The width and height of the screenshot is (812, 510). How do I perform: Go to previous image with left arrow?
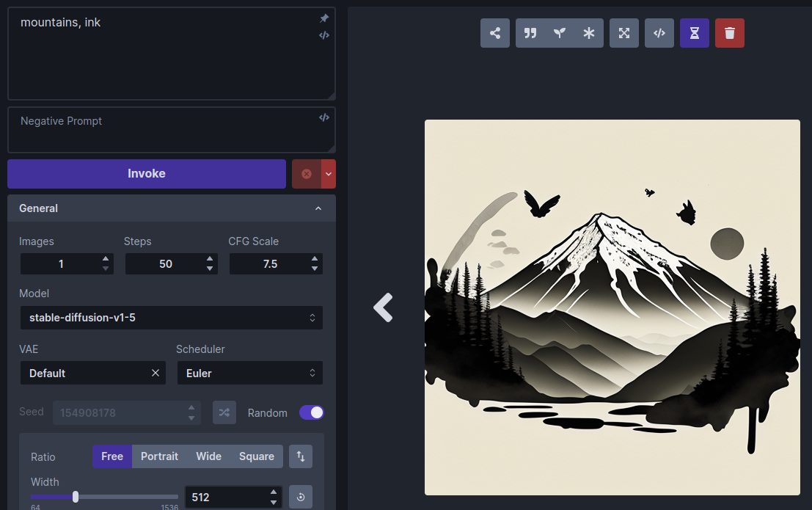click(x=383, y=307)
